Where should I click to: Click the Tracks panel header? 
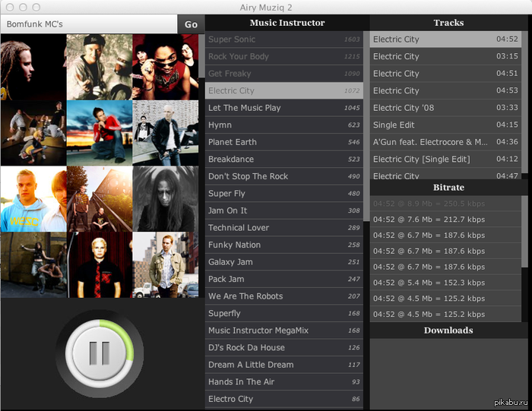448,23
